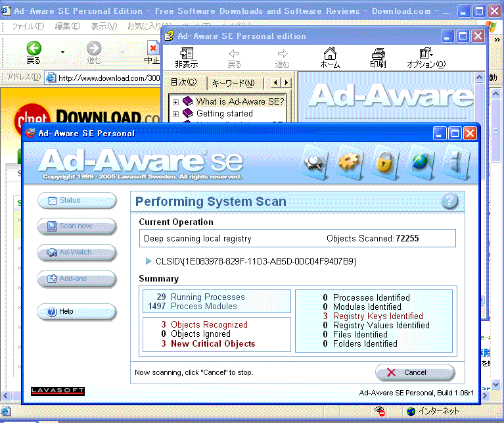
Task: Click the help window title bar icon
Action: point(170,36)
